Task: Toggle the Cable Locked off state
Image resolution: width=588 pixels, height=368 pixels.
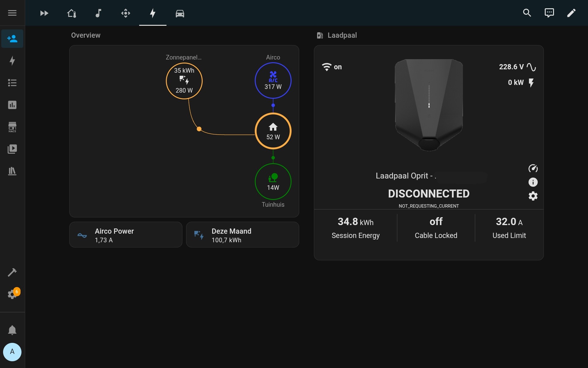Action: [x=436, y=228]
